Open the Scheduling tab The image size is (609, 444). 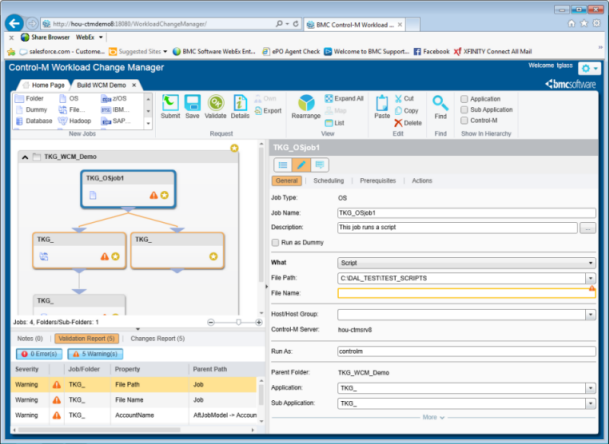click(x=329, y=181)
